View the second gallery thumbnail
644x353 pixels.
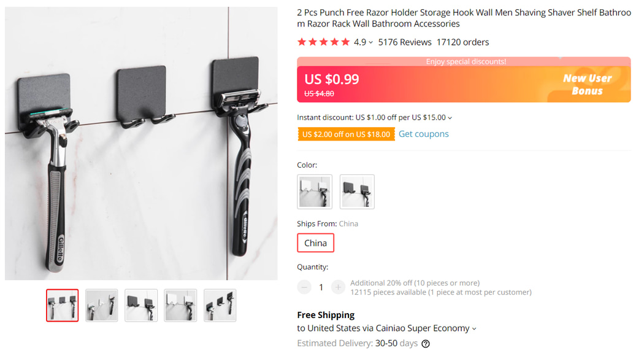tap(102, 305)
